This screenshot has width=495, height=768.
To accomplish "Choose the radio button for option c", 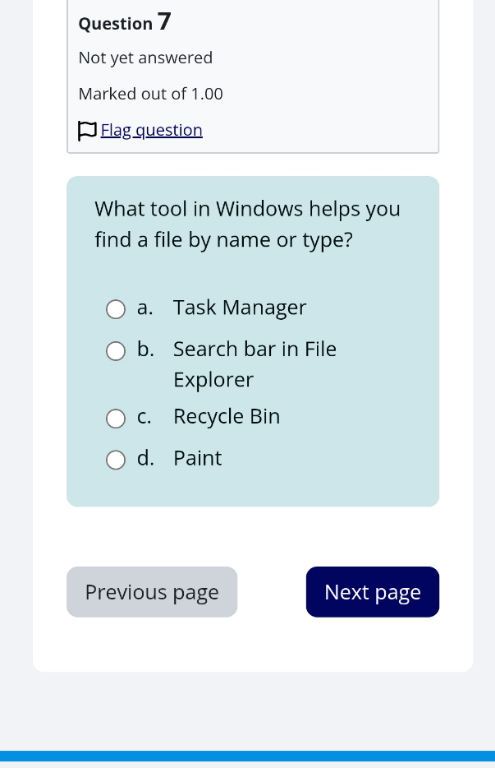I will coord(116,418).
